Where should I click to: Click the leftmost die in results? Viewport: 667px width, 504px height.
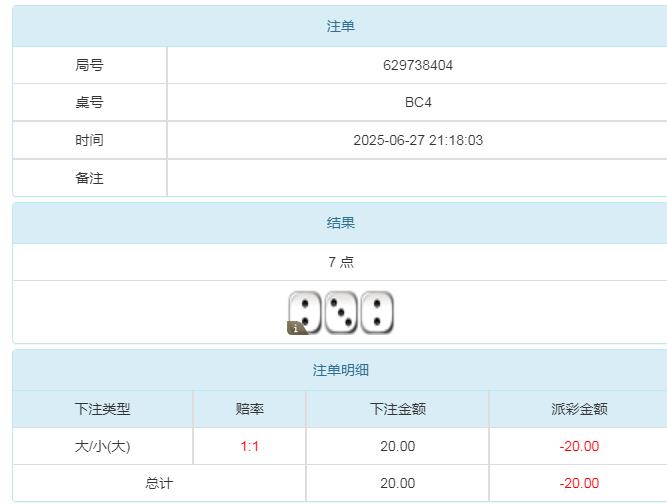point(306,310)
